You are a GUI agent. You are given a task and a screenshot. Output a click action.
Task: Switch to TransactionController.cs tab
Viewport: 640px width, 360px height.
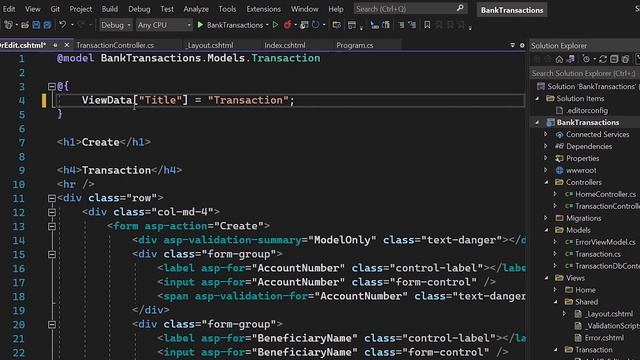(x=115, y=45)
